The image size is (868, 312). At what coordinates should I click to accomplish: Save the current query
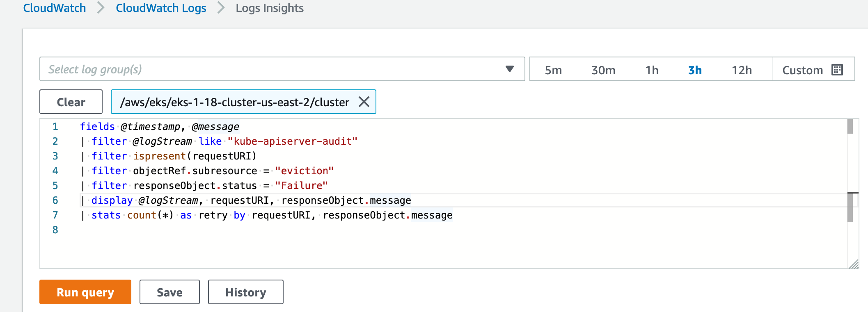169,292
